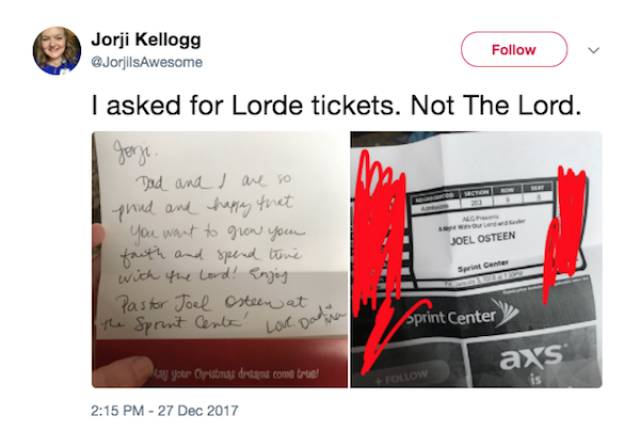Click the Love Dad signature on the note
640x431 pixels.
pos(304,322)
